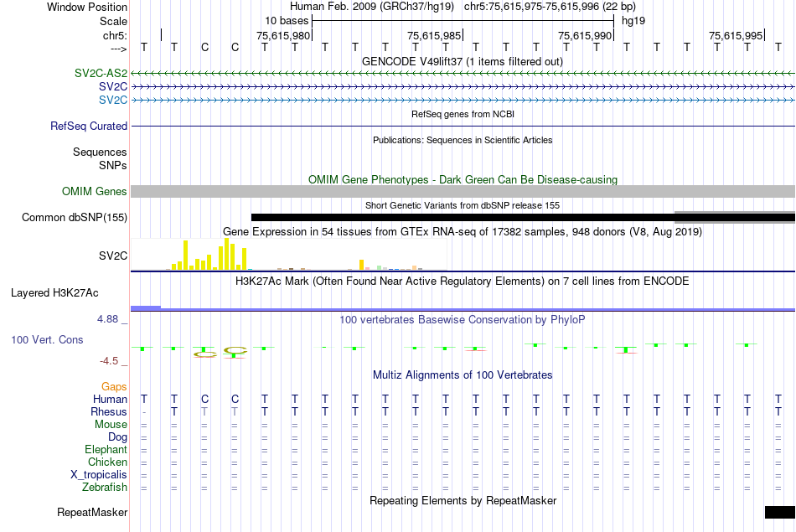The width and height of the screenshot is (796, 532).
Task: Click the SNPs subtrack label
Action: [113, 166]
